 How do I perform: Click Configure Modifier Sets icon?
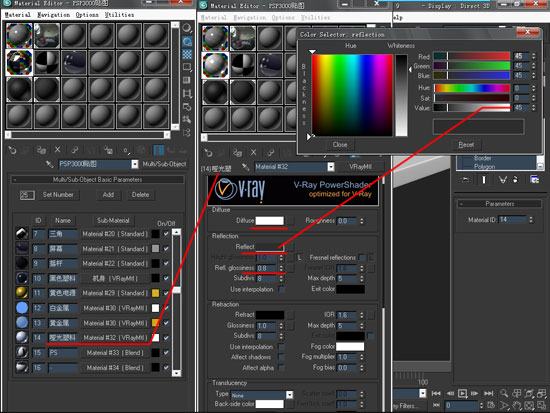click(x=534, y=180)
